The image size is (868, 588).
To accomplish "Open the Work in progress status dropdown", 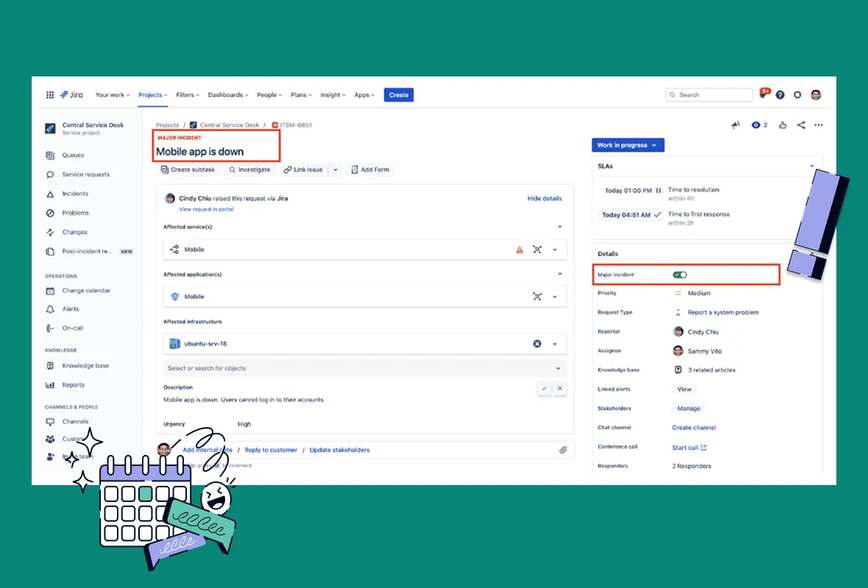I will pyautogui.click(x=627, y=146).
